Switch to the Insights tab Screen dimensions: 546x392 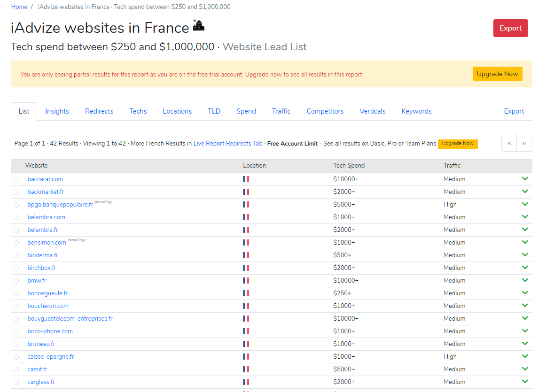57,111
